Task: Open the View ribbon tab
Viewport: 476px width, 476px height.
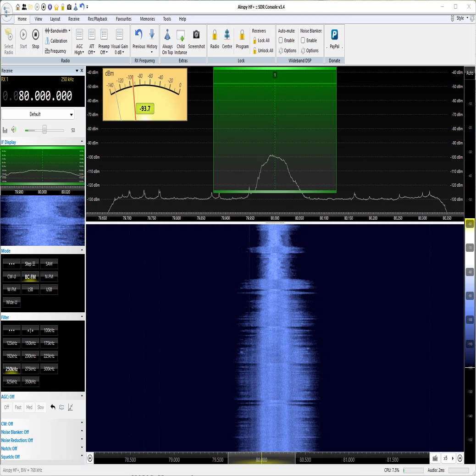Action: (38, 19)
